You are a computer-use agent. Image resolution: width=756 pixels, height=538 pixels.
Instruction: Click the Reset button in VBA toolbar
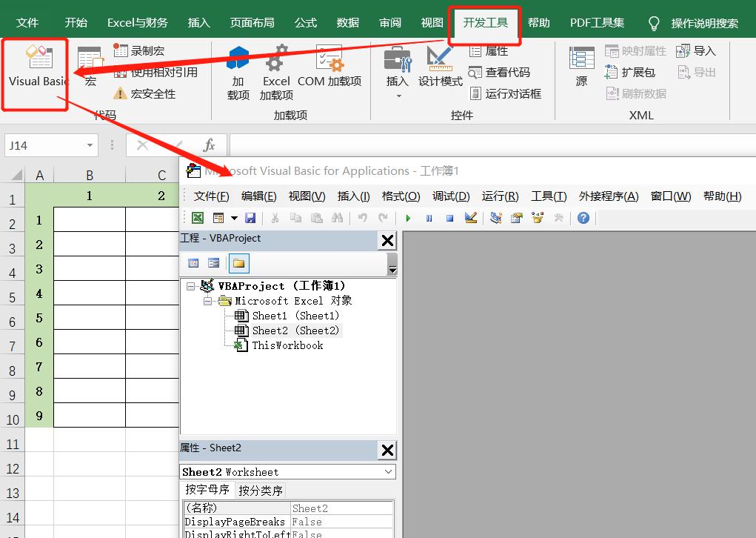(x=449, y=219)
